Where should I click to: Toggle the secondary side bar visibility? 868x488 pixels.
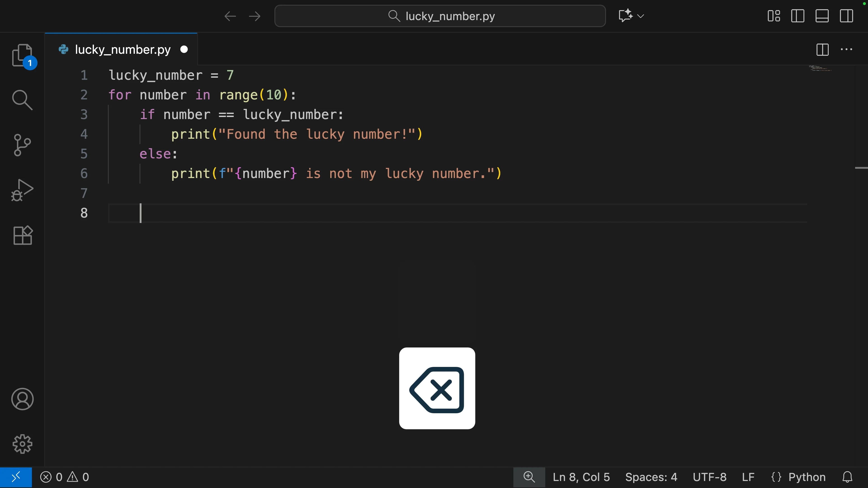point(846,16)
